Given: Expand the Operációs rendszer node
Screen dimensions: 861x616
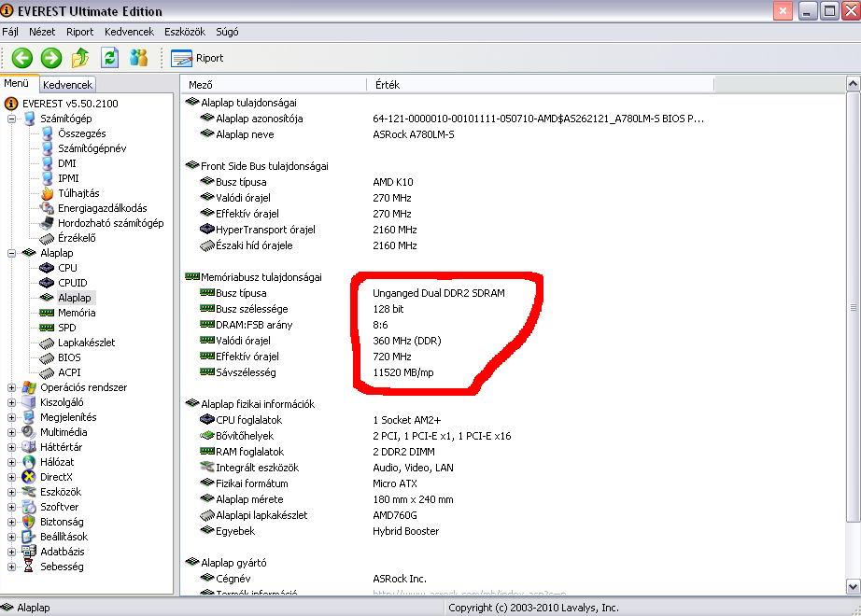Looking at the screenshot, I should pos(11,387).
